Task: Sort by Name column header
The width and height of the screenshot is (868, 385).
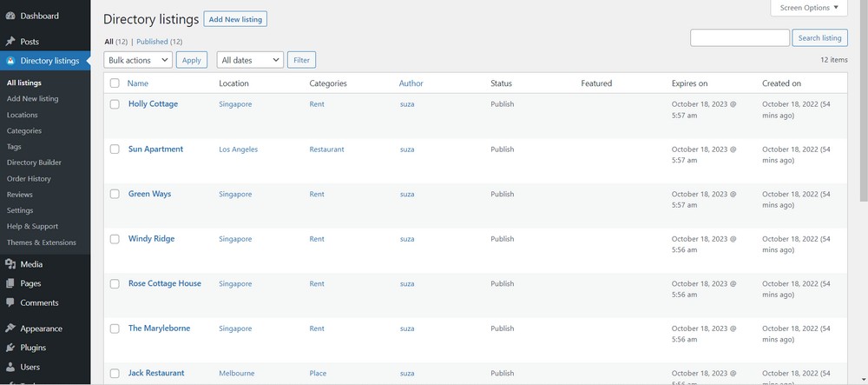Action: (x=138, y=83)
